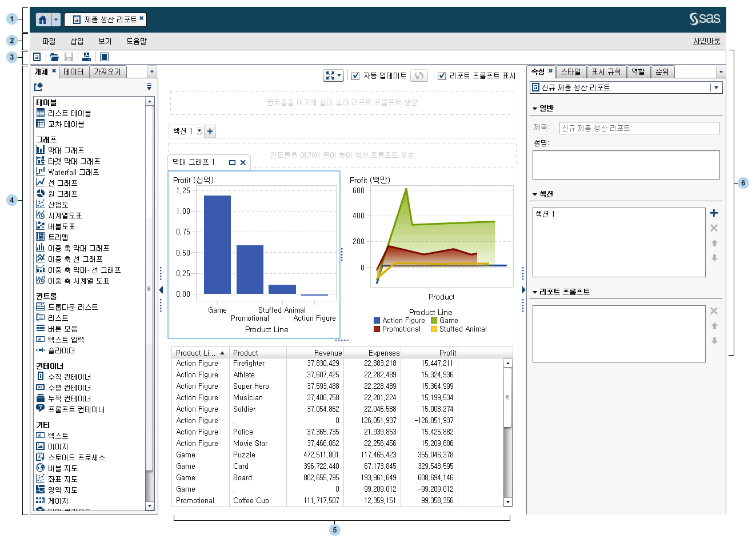Click the open folder toolbar icon
The width and height of the screenshot is (756, 542).
point(54,57)
